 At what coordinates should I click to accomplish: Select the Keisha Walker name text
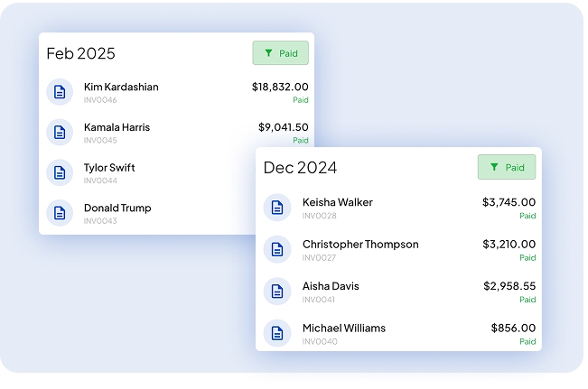click(338, 202)
